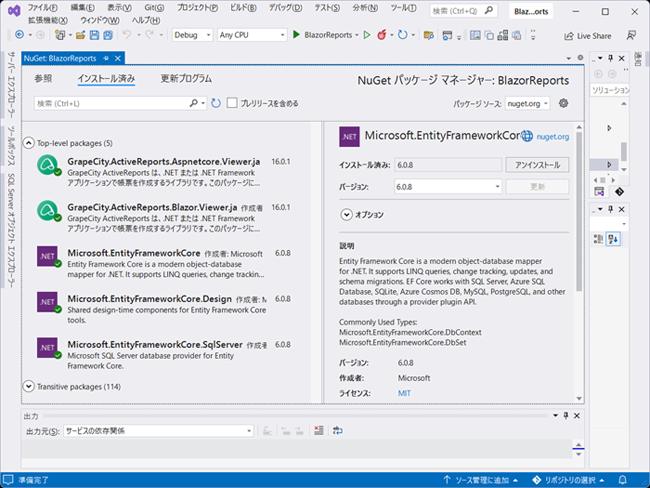Click the undo arrow icon
This screenshot has width=650, height=488.
(x=127, y=35)
